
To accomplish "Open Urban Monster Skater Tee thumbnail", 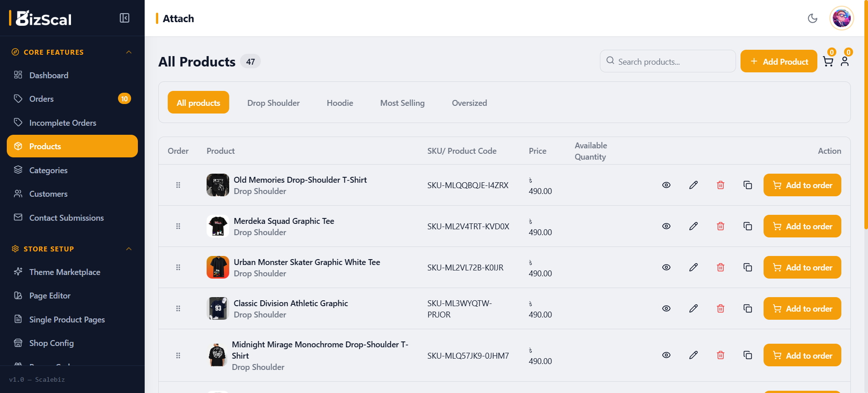I will [x=218, y=267].
